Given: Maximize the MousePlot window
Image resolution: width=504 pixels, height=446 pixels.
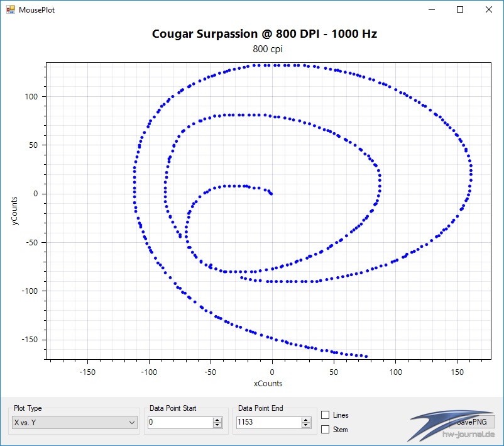Looking at the screenshot, I should coord(460,9).
